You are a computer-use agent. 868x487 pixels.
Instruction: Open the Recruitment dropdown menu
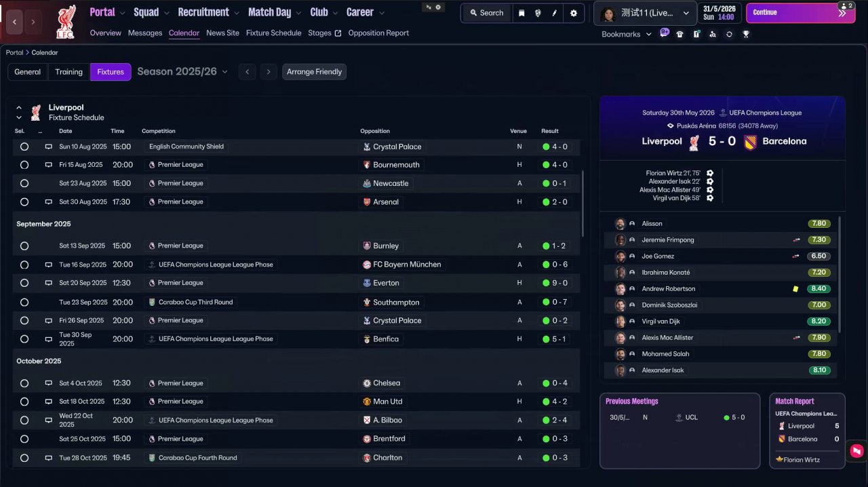pos(209,12)
